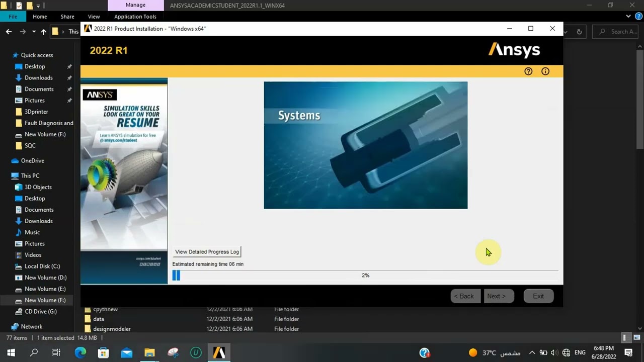644x362 pixels.
Task: Open the Ansys installer help question icon
Action: [x=528, y=71]
